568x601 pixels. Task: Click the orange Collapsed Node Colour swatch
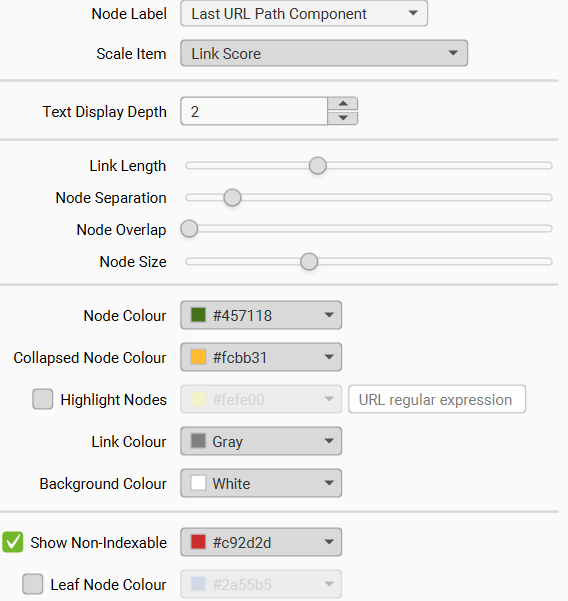[198, 357]
